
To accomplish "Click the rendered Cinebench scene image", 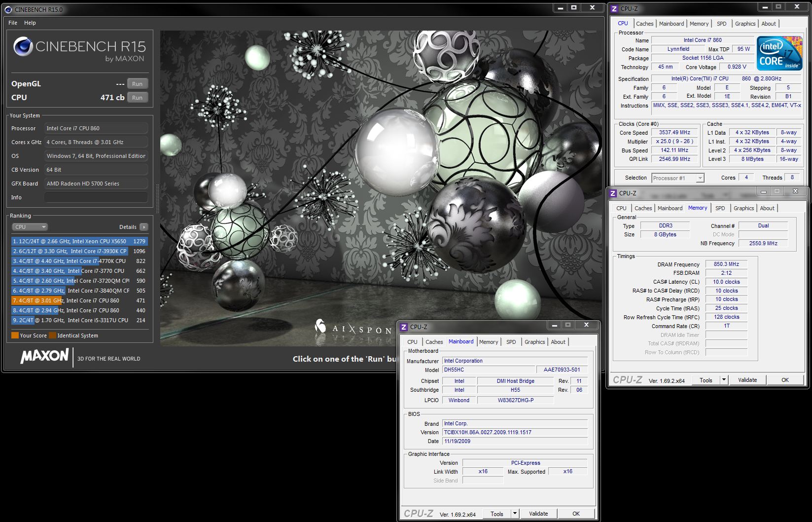I will point(381,188).
